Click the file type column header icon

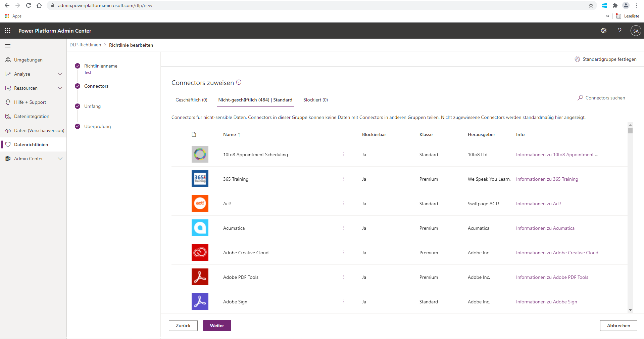(x=194, y=134)
